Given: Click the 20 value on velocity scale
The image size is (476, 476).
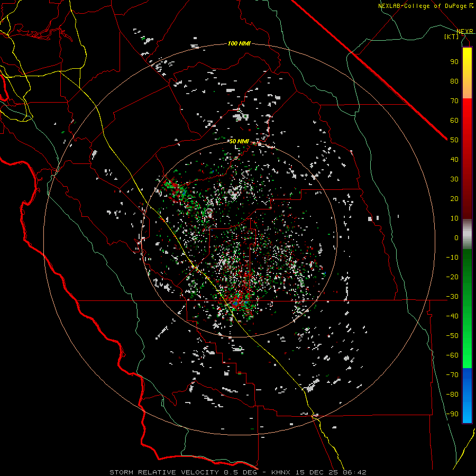Looking at the screenshot, I should pos(454,198).
